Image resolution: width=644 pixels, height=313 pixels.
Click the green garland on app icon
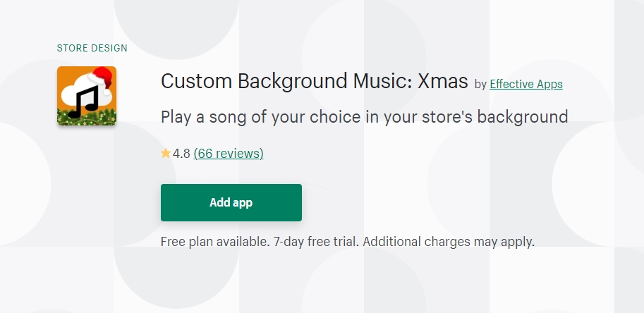click(87, 116)
